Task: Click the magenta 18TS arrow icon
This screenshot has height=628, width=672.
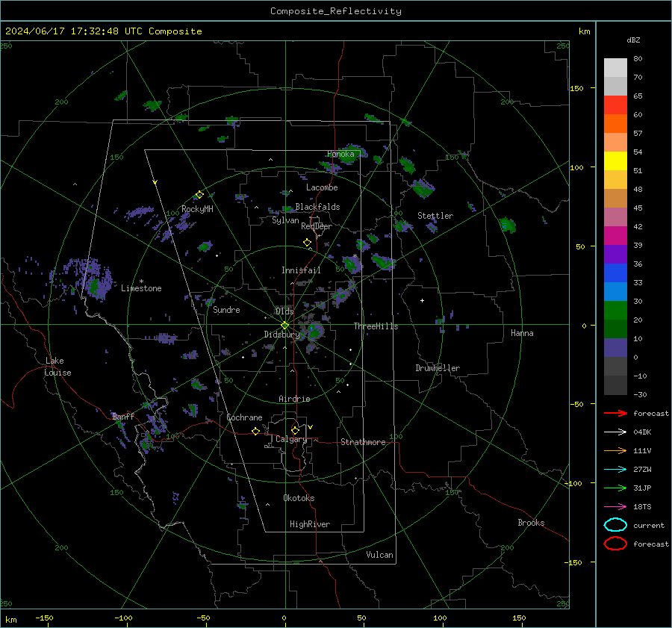Action: pos(615,507)
